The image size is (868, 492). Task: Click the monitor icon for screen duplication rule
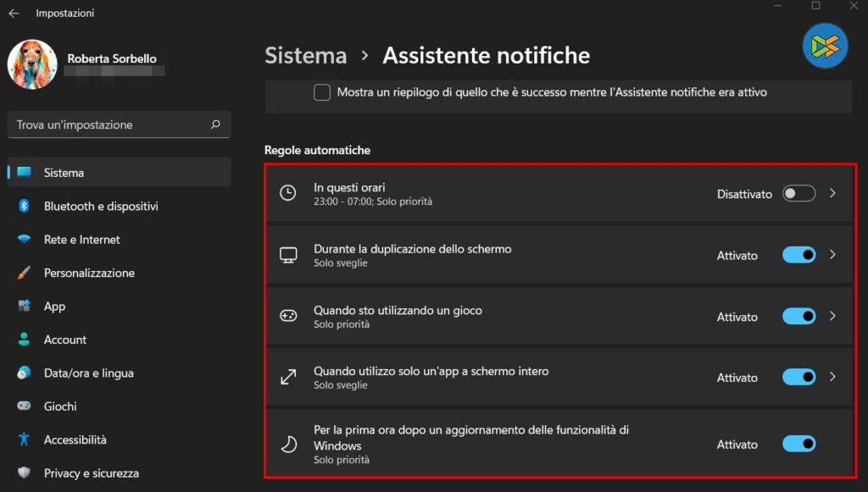click(x=288, y=255)
